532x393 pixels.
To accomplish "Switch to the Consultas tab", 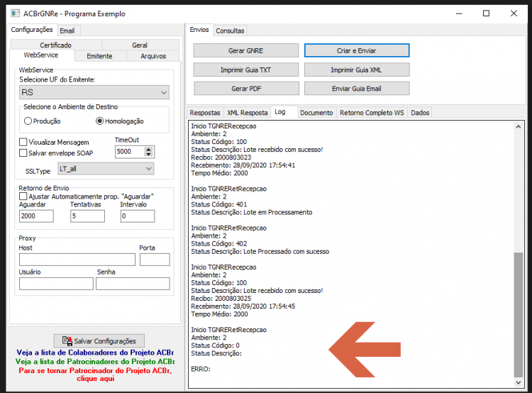I will (230, 31).
